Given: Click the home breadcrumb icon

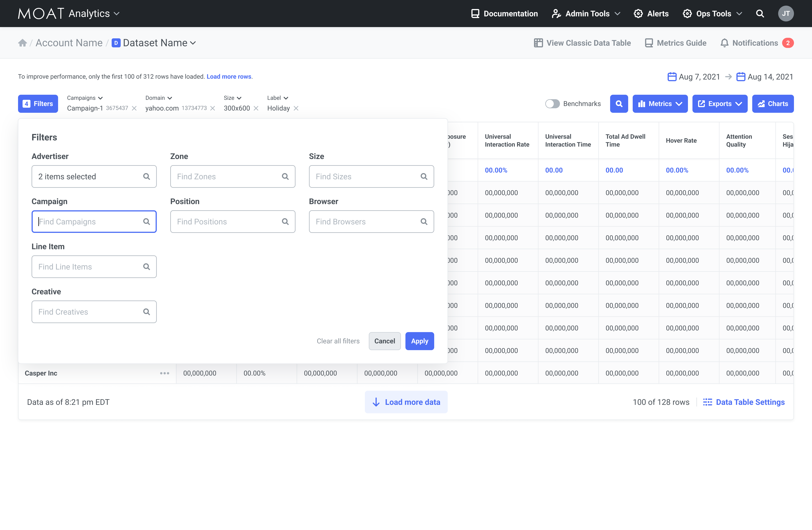Looking at the screenshot, I should tap(23, 43).
